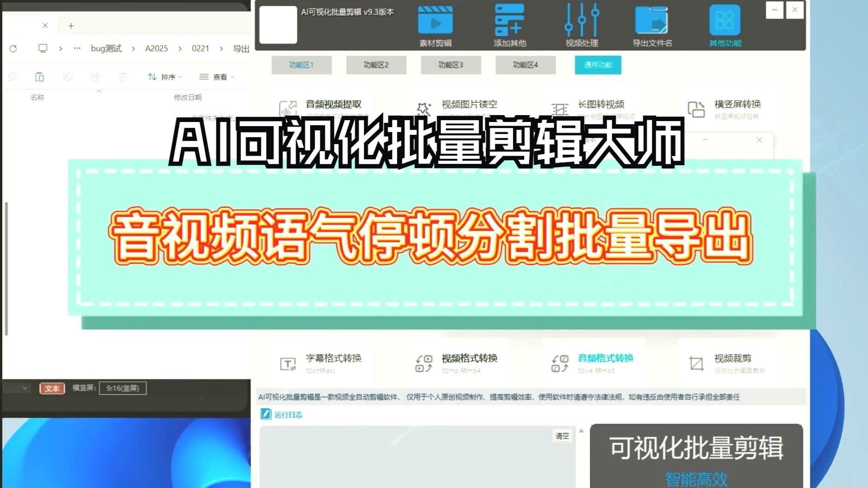Click the Explorer rename toolbar icon

tap(67, 77)
